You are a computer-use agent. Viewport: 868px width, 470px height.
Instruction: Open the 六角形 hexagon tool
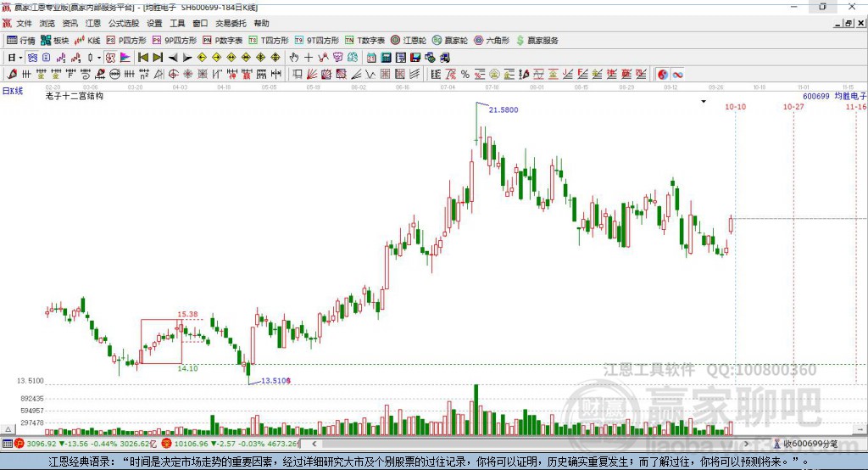click(x=492, y=41)
